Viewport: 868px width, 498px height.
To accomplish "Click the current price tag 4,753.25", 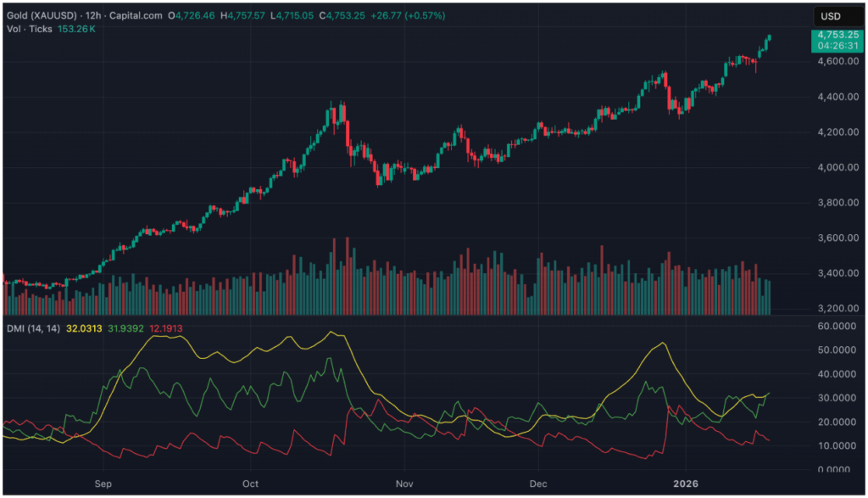I will point(837,34).
